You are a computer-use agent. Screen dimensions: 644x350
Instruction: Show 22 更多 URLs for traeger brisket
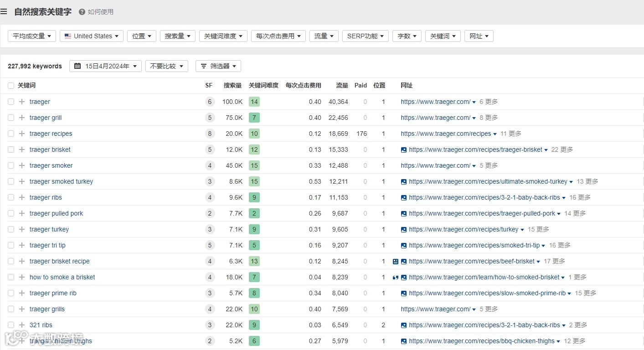click(562, 149)
